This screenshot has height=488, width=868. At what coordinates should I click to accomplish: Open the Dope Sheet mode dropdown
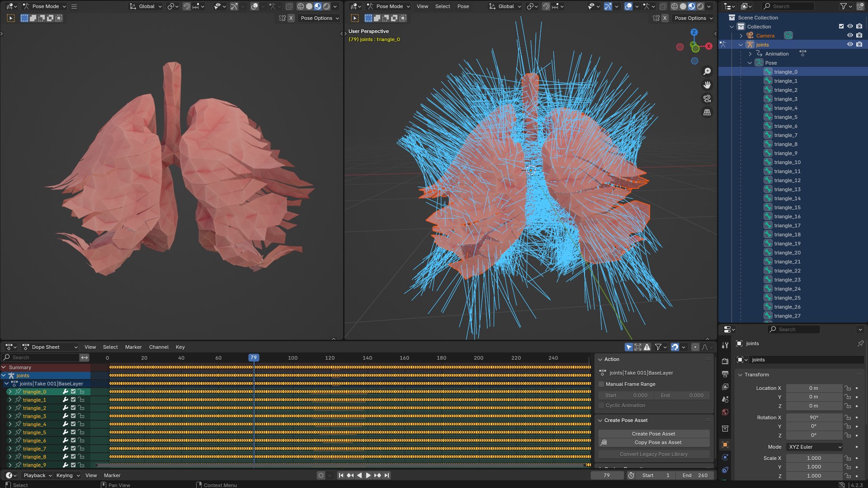pos(50,347)
